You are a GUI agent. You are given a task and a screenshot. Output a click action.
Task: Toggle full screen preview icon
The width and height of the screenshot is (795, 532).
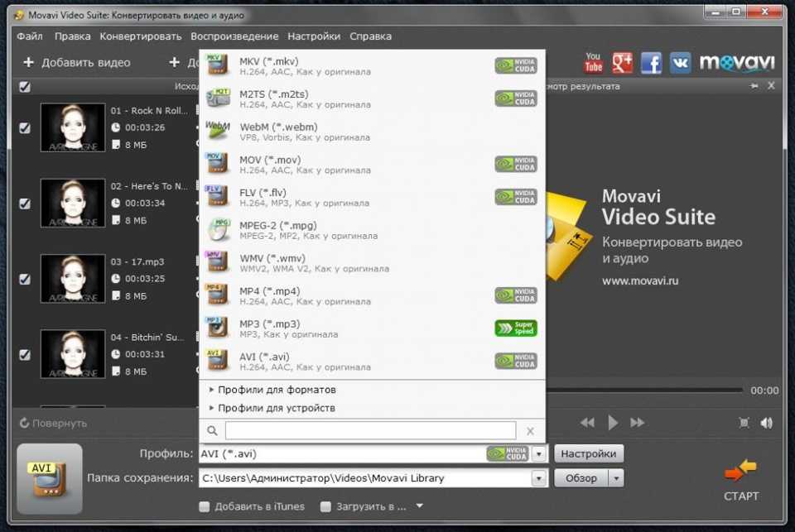[744, 423]
